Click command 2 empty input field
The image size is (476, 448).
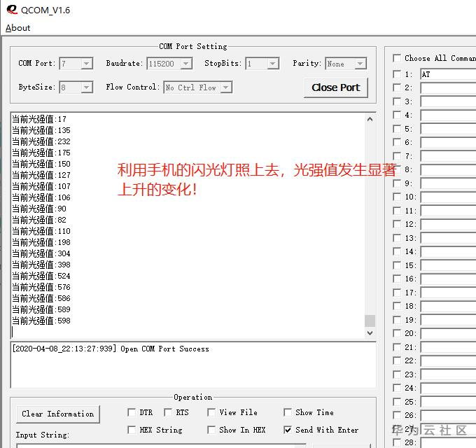(x=448, y=88)
